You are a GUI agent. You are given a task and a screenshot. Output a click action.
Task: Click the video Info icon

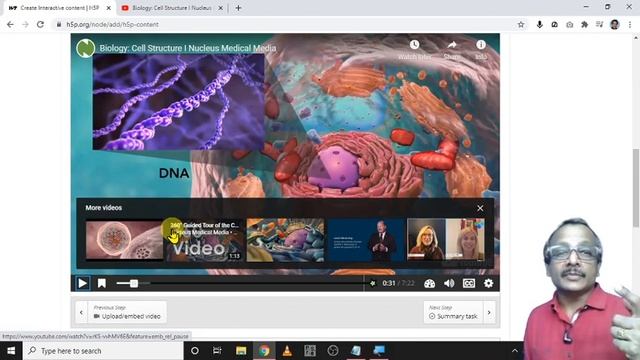[481, 44]
